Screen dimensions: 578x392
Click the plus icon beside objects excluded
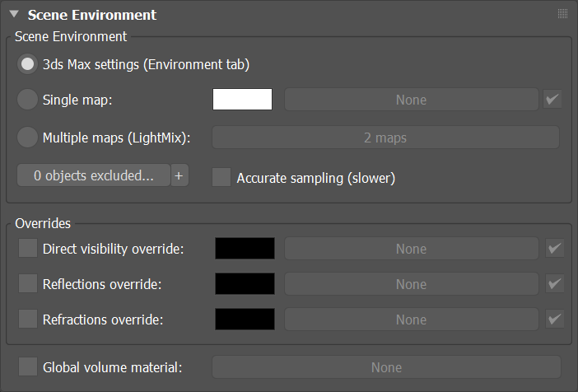click(179, 175)
